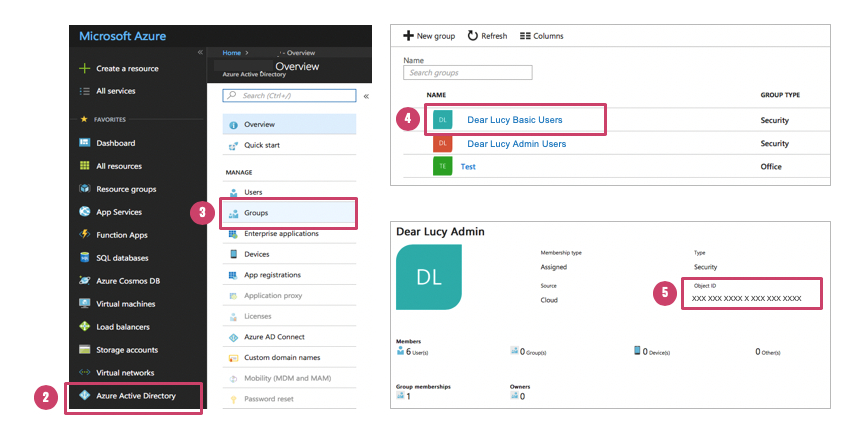Open Groups in the Manage menu
The image size is (851, 441).
coord(256,213)
